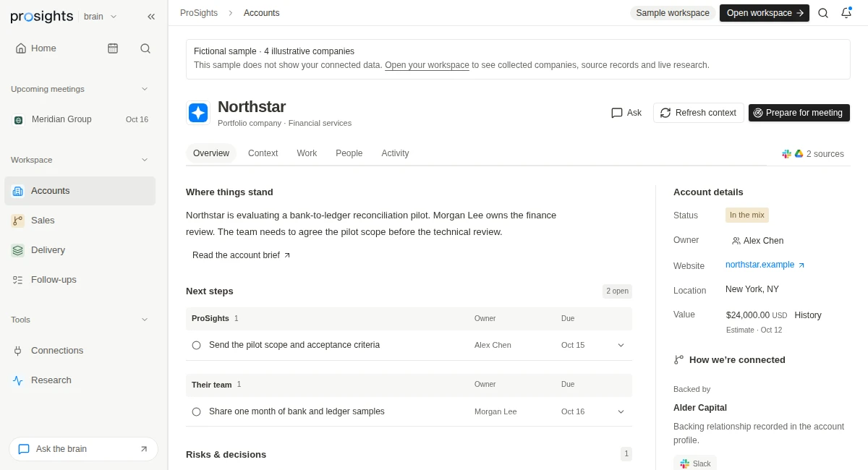This screenshot has height=470, width=868.
Task: Open the notifications bell
Action: [846, 13]
